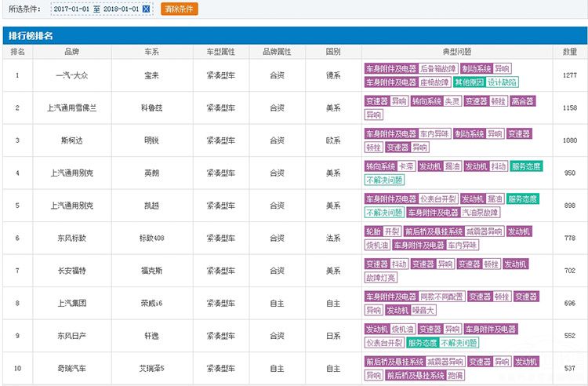Remove the date range filter via X icon
This screenshot has height=386, width=588.
(146, 9)
